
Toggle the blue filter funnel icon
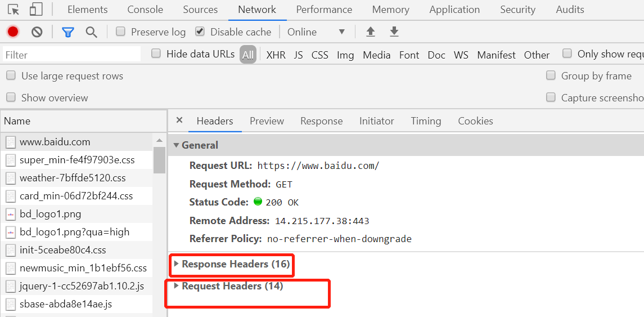(x=67, y=32)
